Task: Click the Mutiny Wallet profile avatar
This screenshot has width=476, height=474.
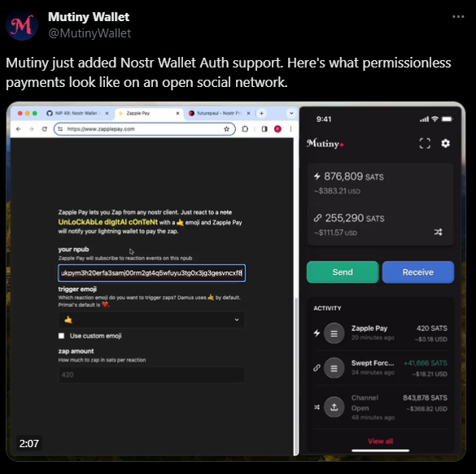Action: point(21,25)
